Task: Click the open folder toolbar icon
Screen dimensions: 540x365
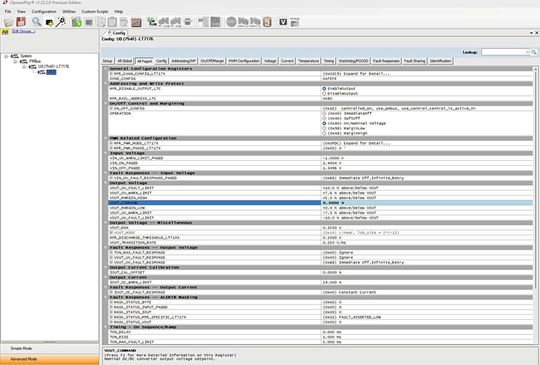Action: tap(8, 22)
